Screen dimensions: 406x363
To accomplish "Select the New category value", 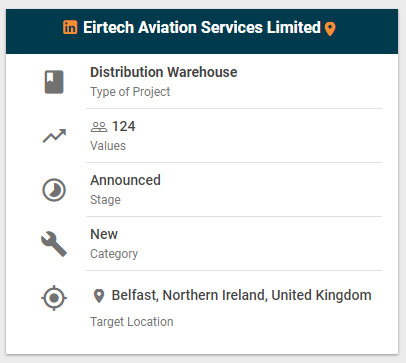I will coord(104,234).
